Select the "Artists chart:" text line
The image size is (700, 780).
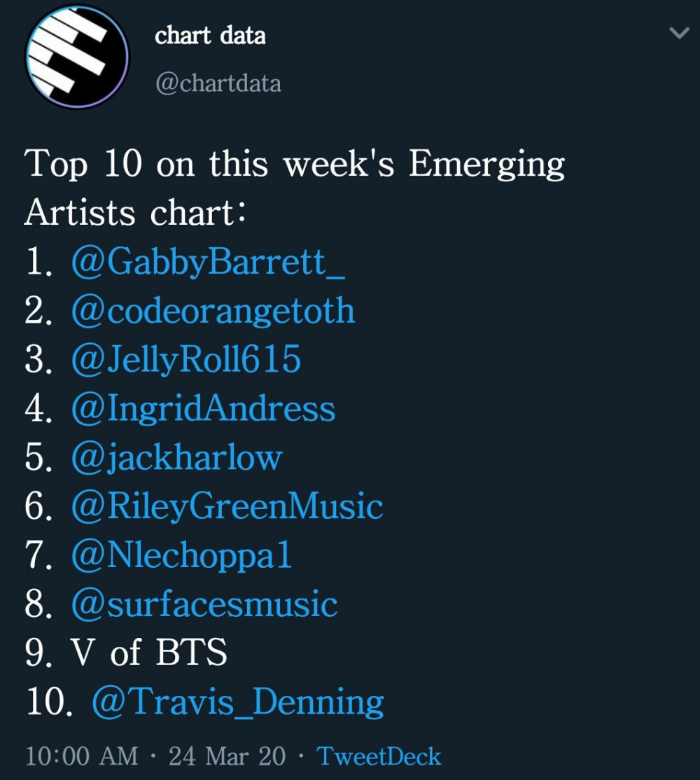[x=134, y=213]
